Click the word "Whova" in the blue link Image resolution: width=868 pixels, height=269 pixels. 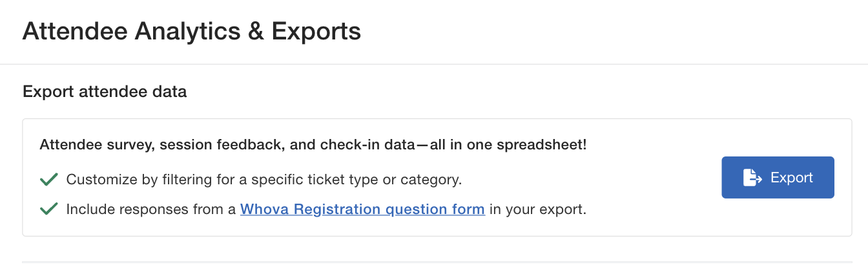(262, 210)
